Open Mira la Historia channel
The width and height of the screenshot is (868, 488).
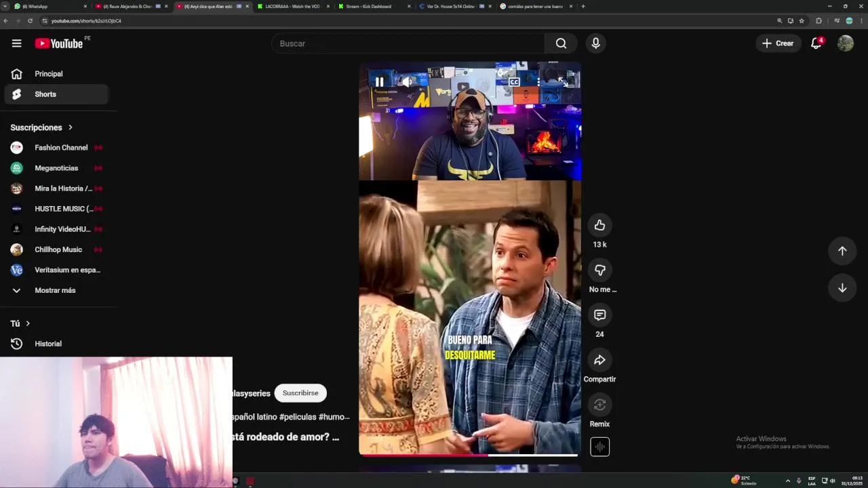56,188
